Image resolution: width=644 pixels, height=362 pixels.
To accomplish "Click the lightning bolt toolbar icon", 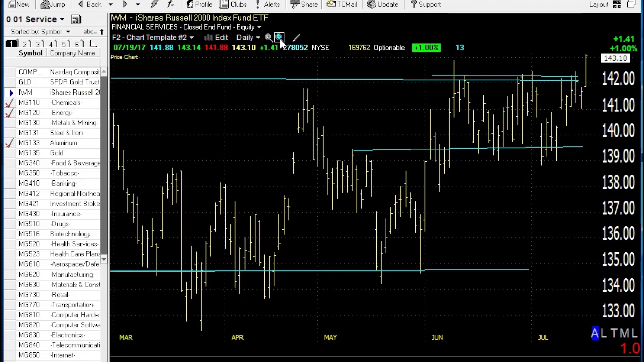I will click(155, 5).
